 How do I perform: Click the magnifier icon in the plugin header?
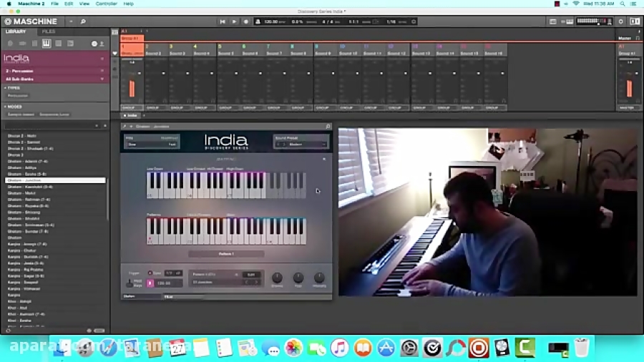point(328,127)
